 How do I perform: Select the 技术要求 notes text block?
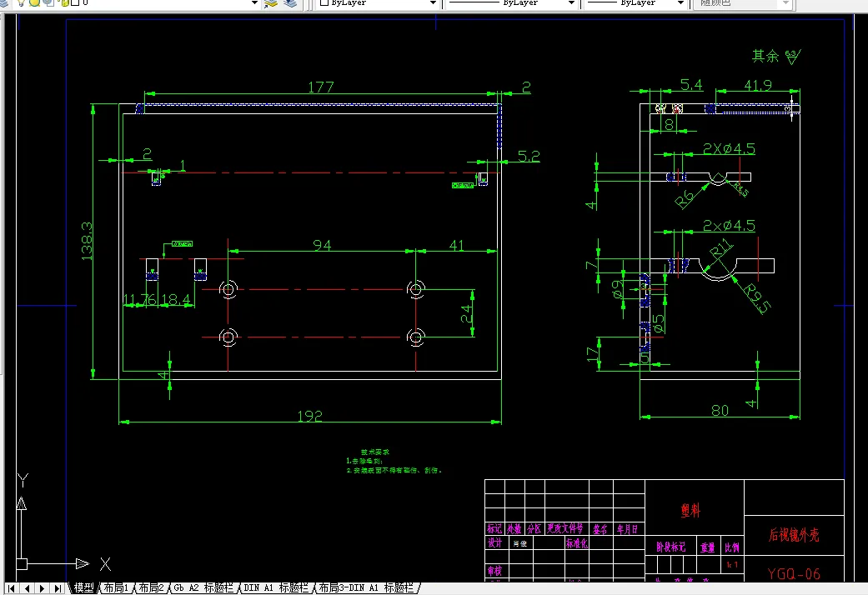[x=394, y=461]
